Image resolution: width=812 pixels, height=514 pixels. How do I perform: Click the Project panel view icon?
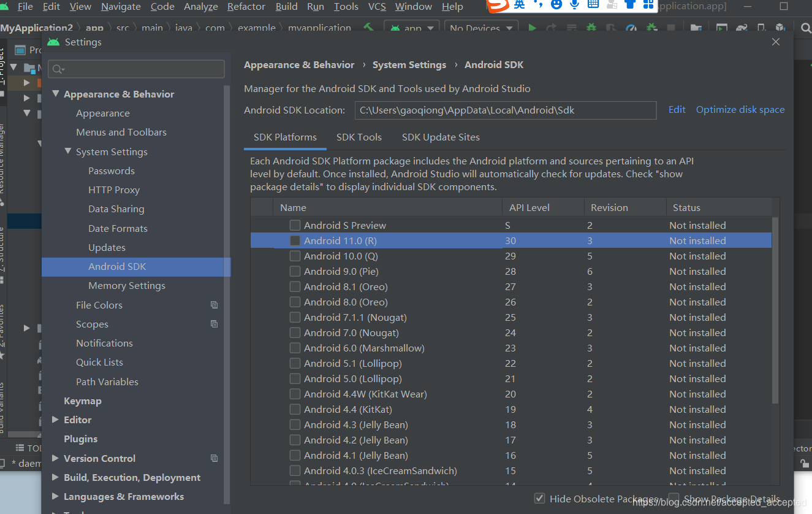pos(20,50)
